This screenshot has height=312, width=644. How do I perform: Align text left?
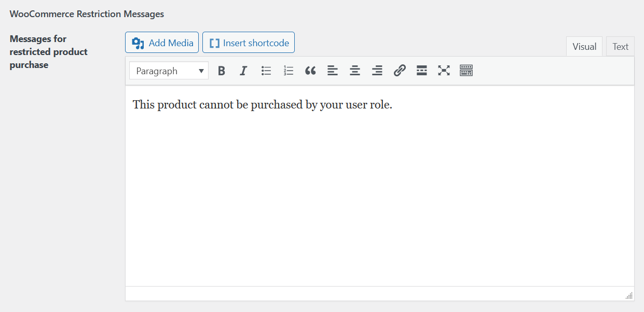333,71
